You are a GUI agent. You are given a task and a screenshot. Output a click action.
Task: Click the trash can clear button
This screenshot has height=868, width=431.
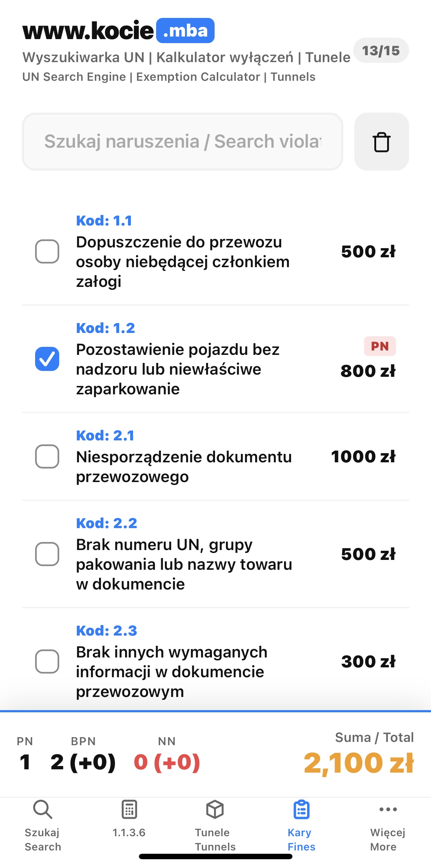click(x=381, y=142)
